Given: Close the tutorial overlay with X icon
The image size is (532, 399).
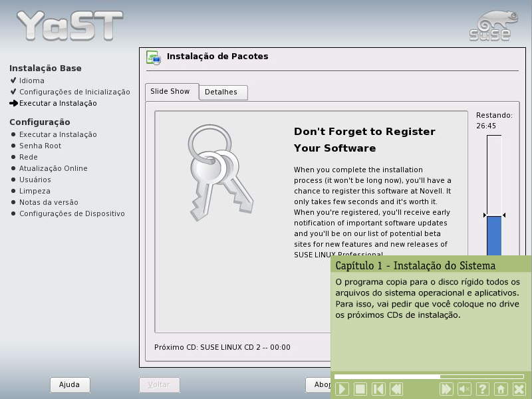Looking at the screenshot, I should (x=519, y=389).
